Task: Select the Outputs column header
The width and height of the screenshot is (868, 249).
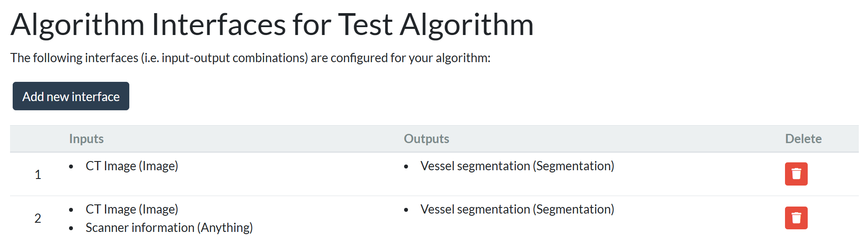Action: (x=426, y=139)
